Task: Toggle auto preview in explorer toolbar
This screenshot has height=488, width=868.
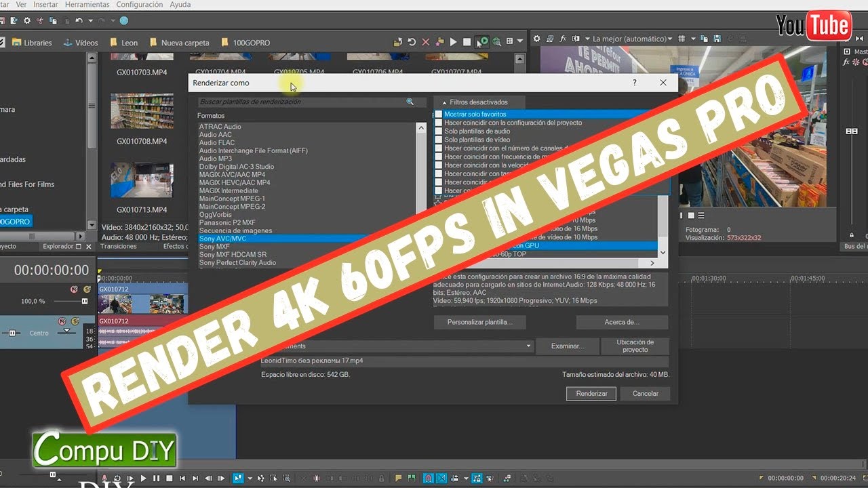Action: (x=483, y=42)
